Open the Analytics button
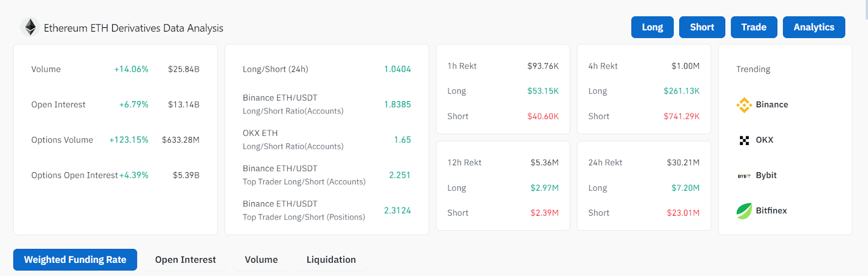Screen dimensions: 868x276 point(813,27)
